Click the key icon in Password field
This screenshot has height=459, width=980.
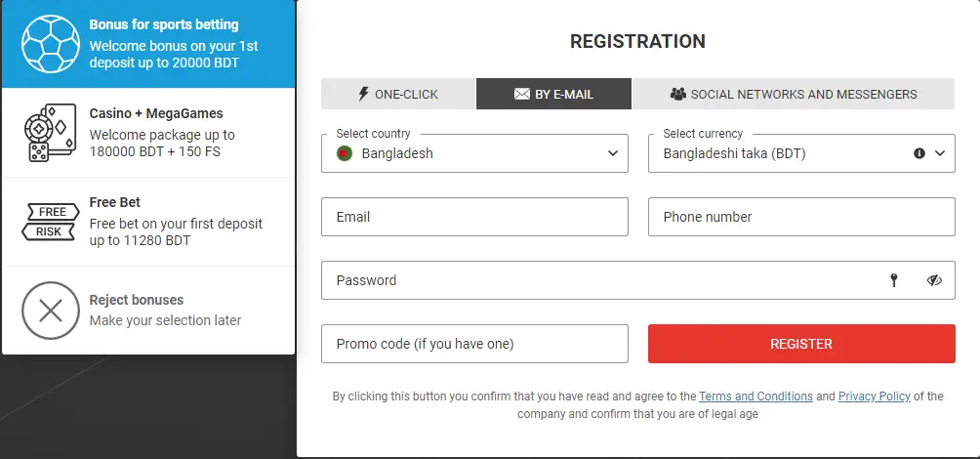[893, 280]
